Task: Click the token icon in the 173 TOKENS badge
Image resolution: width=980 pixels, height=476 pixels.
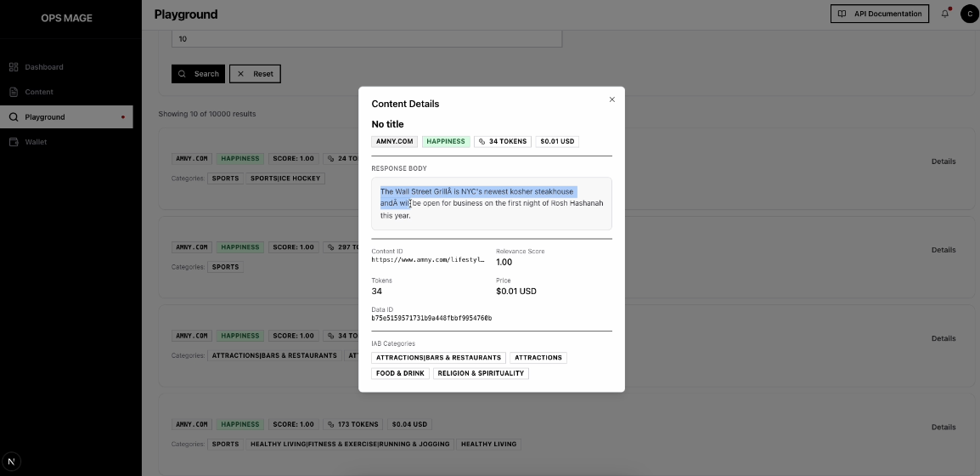Action: (x=330, y=424)
